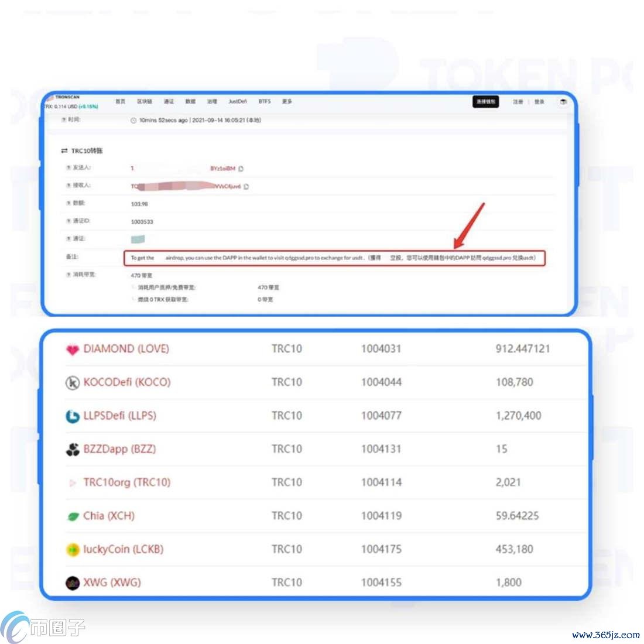Open the TRC10org (TRC10) token link
The height and width of the screenshot is (644, 644).
127,482
